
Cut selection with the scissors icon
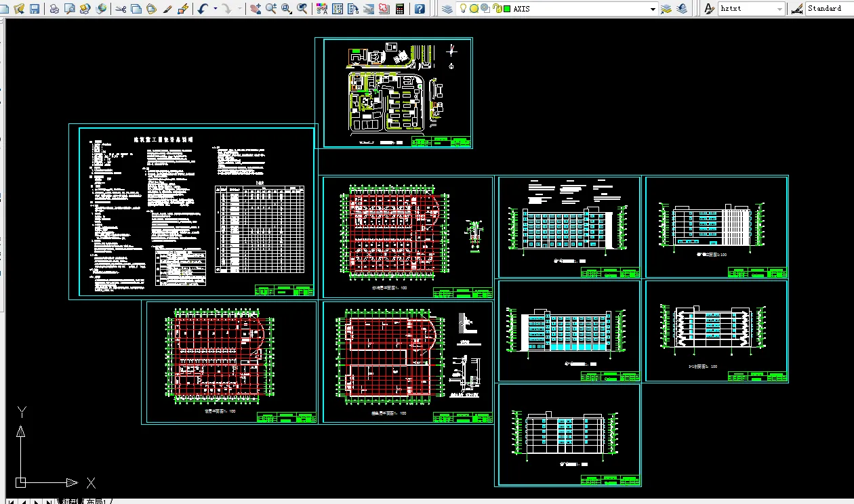(121, 9)
